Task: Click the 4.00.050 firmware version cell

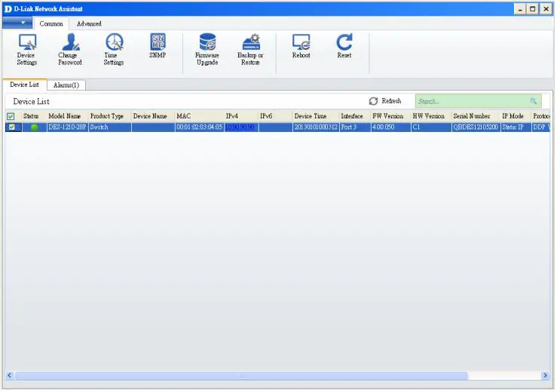Action: coord(391,127)
